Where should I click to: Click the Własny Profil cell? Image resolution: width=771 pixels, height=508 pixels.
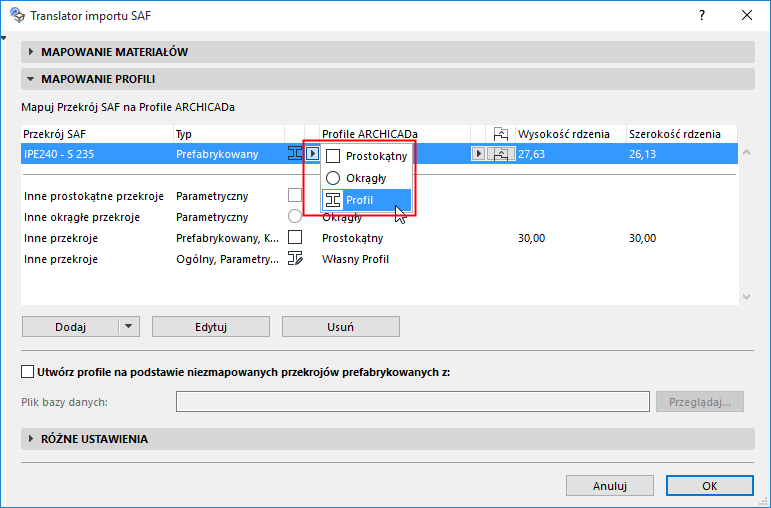356,259
